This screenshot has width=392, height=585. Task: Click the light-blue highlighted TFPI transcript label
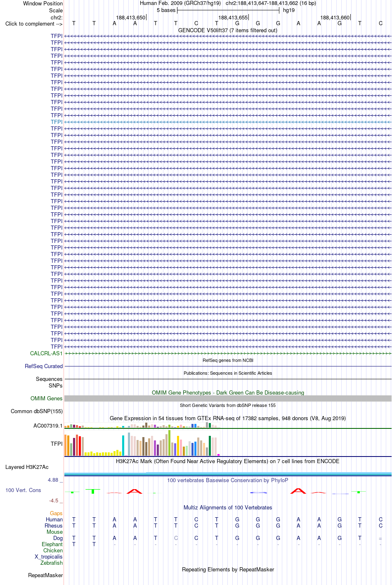pos(57,122)
